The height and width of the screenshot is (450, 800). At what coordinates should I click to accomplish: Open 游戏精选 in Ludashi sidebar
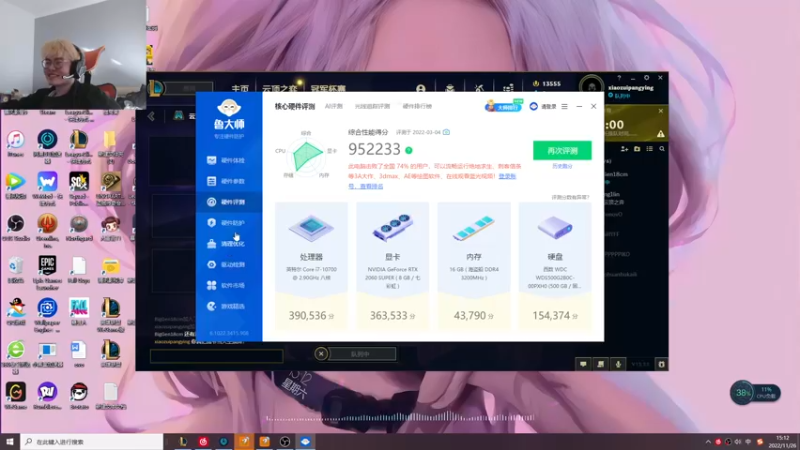click(229, 306)
